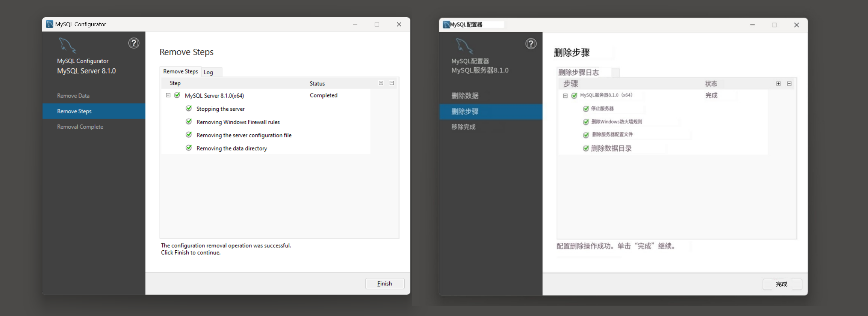Select the MySQL Server 8.1.0(x64) row text
Image resolution: width=868 pixels, height=316 pixels.
click(214, 96)
